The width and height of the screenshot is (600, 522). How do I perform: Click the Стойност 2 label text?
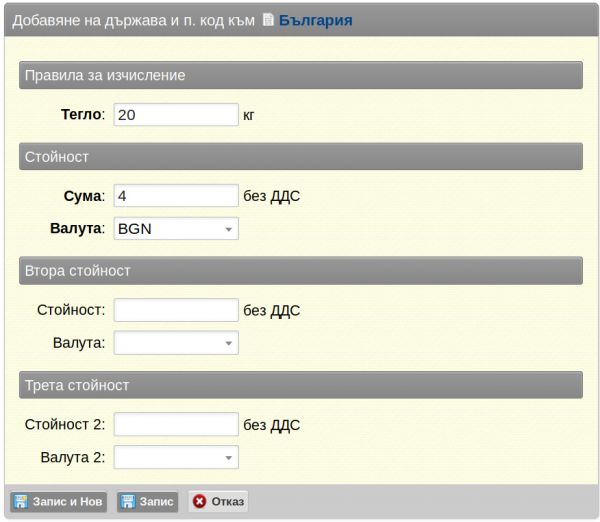point(65,424)
